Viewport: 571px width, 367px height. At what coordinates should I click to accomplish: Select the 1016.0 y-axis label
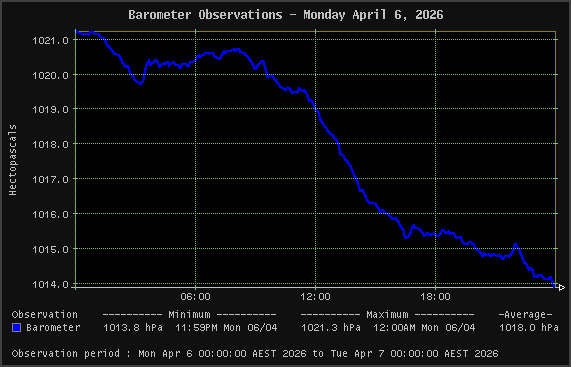click(50, 214)
